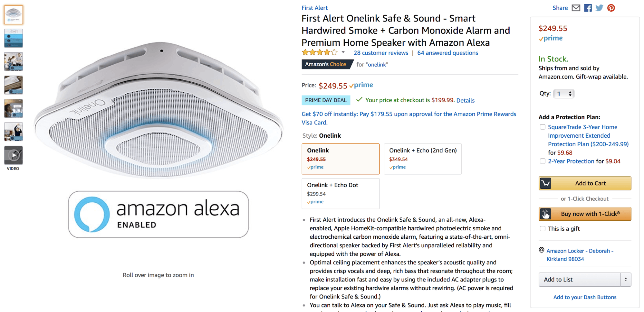Image resolution: width=644 pixels, height=312 pixels.
Task: Select the Onelink + Echo (2nd Gen) style
Action: [423, 159]
